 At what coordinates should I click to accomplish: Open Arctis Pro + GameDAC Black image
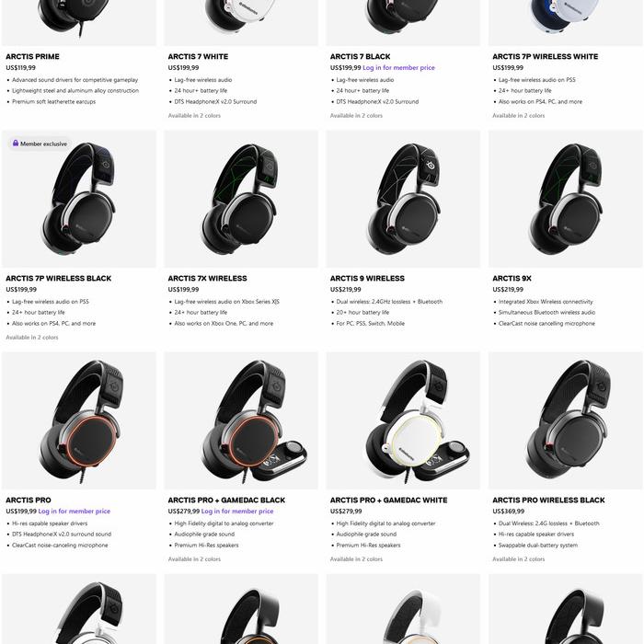tap(241, 420)
